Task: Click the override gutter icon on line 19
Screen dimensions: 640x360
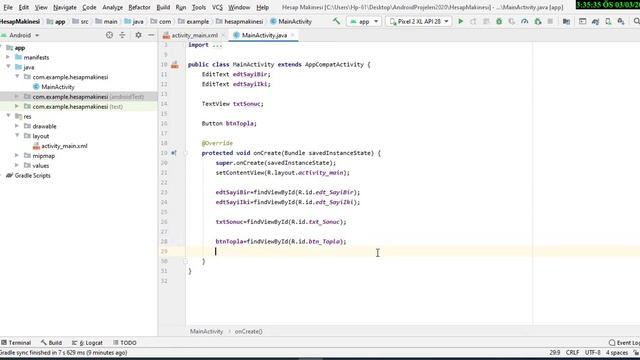Action: [x=174, y=153]
